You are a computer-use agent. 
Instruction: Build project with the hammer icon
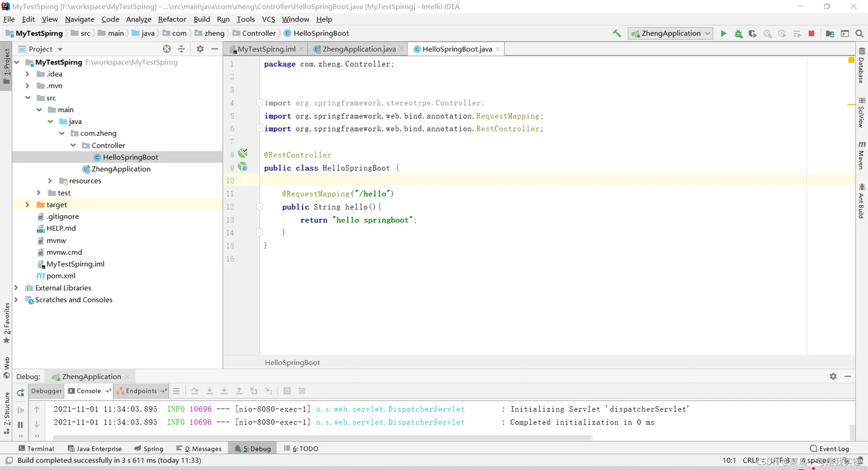616,33
